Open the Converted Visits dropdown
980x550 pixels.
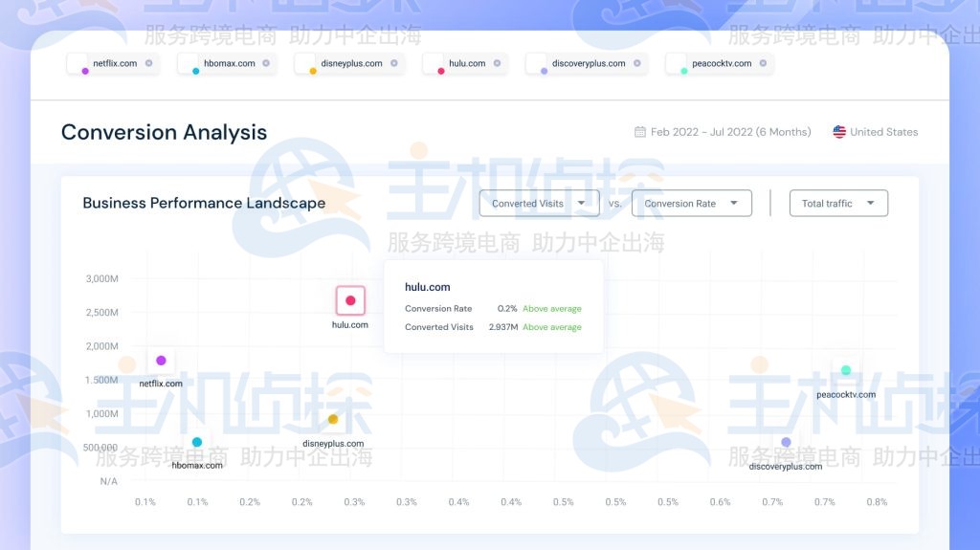(x=539, y=203)
